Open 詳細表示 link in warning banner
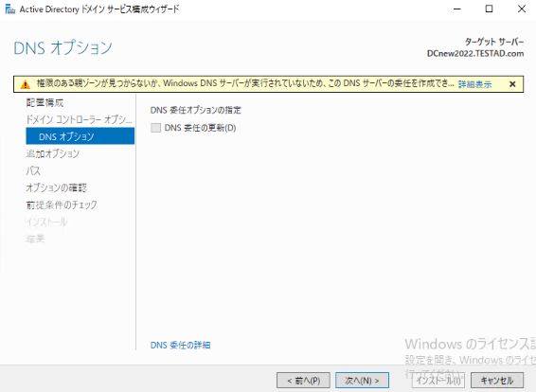Viewport: 536px width, 392px height. tap(474, 84)
